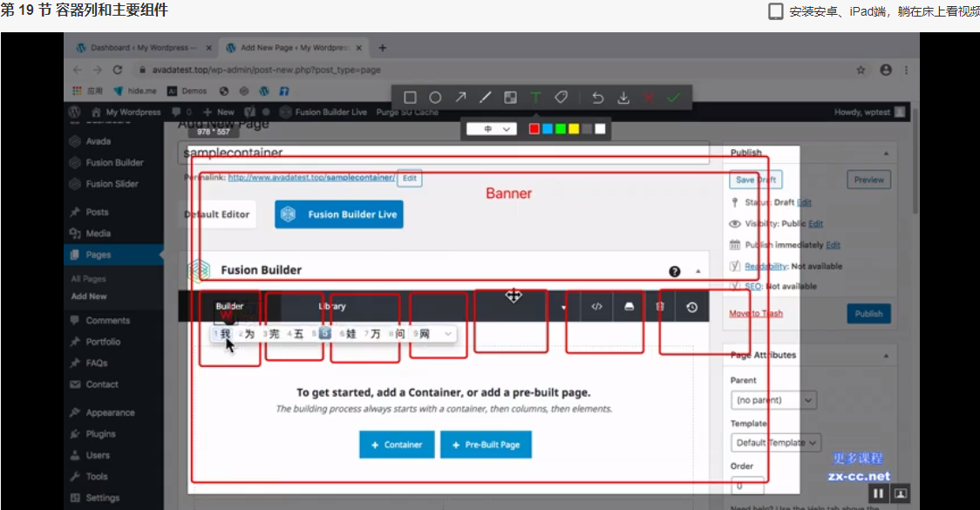Image resolution: width=980 pixels, height=510 pixels.
Task: Pick the light blue color swatch
Action: [x=548, y=129]
